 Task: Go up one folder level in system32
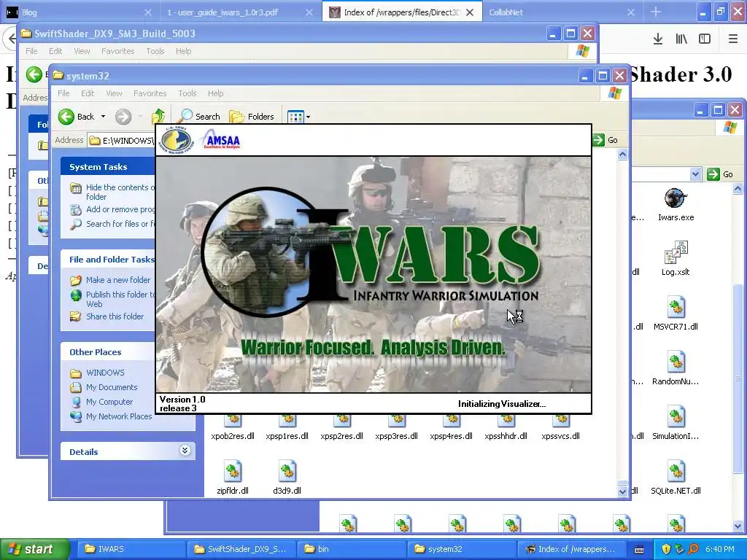click(158, 117)
